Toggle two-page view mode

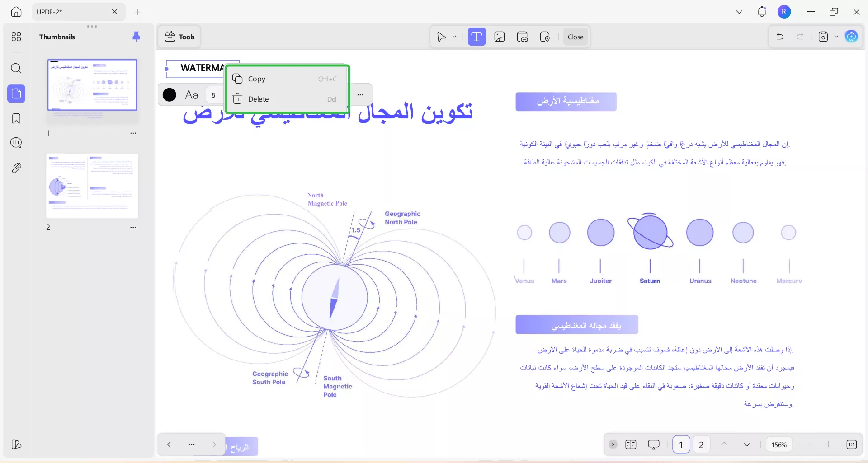[x=631, y=444]
